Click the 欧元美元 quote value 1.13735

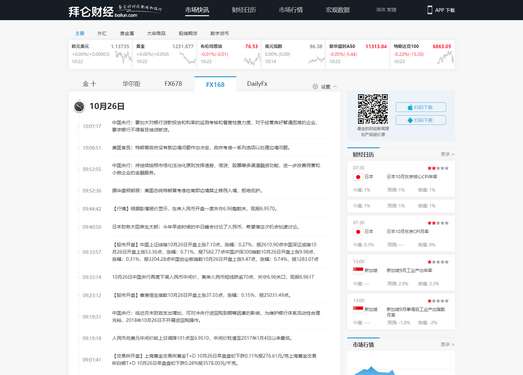[x=120, y=46]
